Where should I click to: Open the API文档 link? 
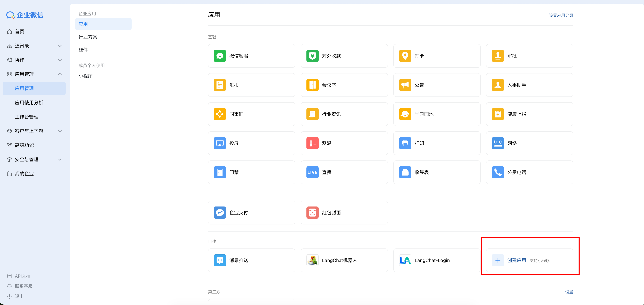pyautogui.click(x=22, y=276)
